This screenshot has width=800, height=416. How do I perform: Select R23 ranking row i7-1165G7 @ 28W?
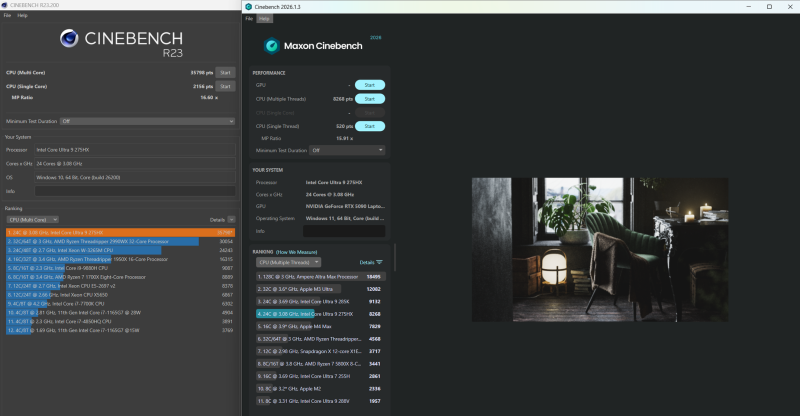[120, 312]
